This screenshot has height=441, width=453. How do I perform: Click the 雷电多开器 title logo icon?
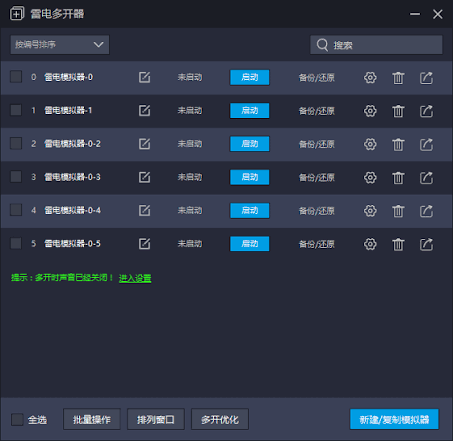pyautogui.click(x=17, y=14)
